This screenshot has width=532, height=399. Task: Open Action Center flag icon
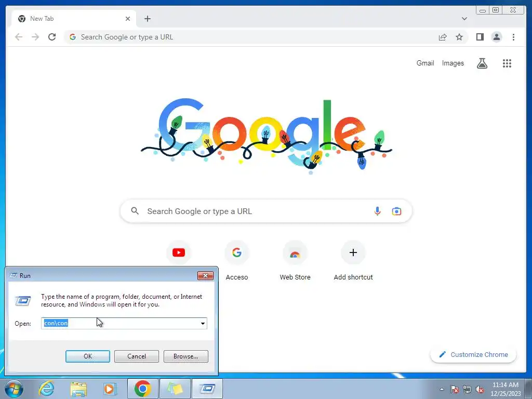click(454, 389)
